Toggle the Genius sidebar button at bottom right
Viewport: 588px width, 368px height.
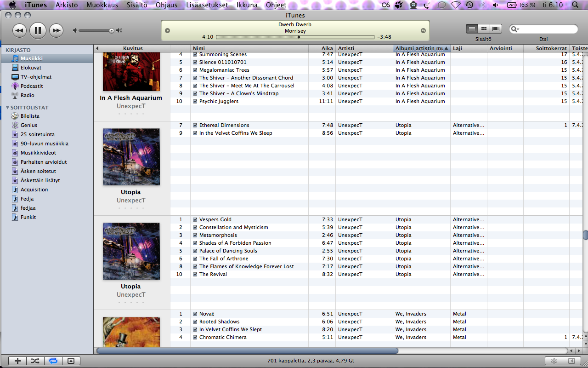pyautogui.click(x=571, y=361)
